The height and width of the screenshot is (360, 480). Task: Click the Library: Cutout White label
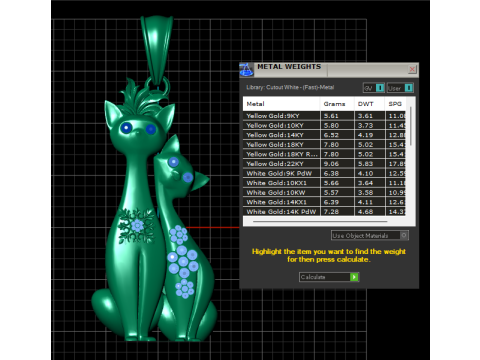coord(290,88)
